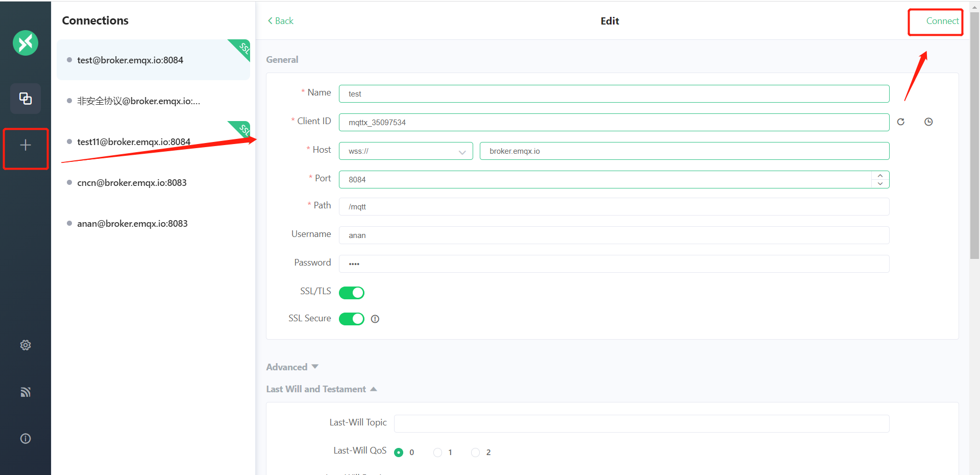The width and height of the screenshot is (980, 475).
Task: Click the Last-Will Topic input field
Action: tap(642, 424)
